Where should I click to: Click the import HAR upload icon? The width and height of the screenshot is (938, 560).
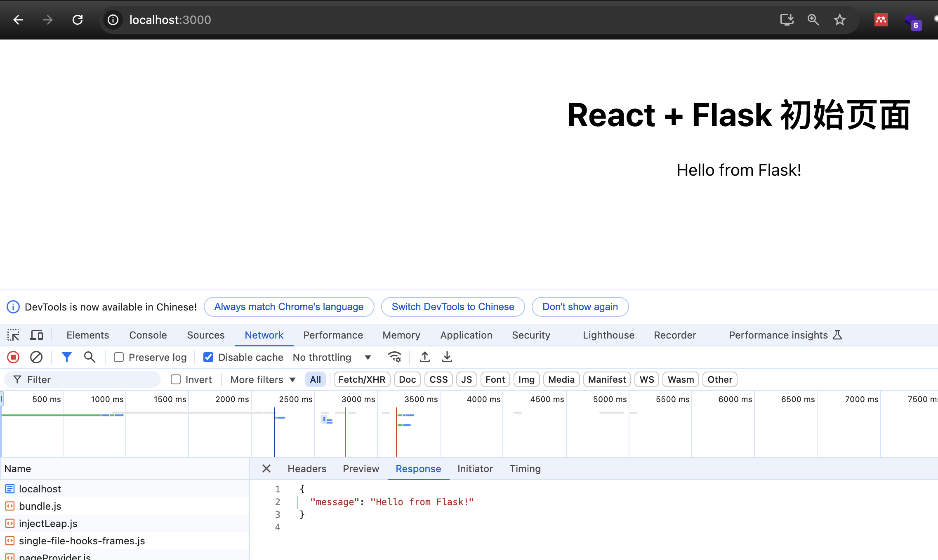click(x=424, y=357)
